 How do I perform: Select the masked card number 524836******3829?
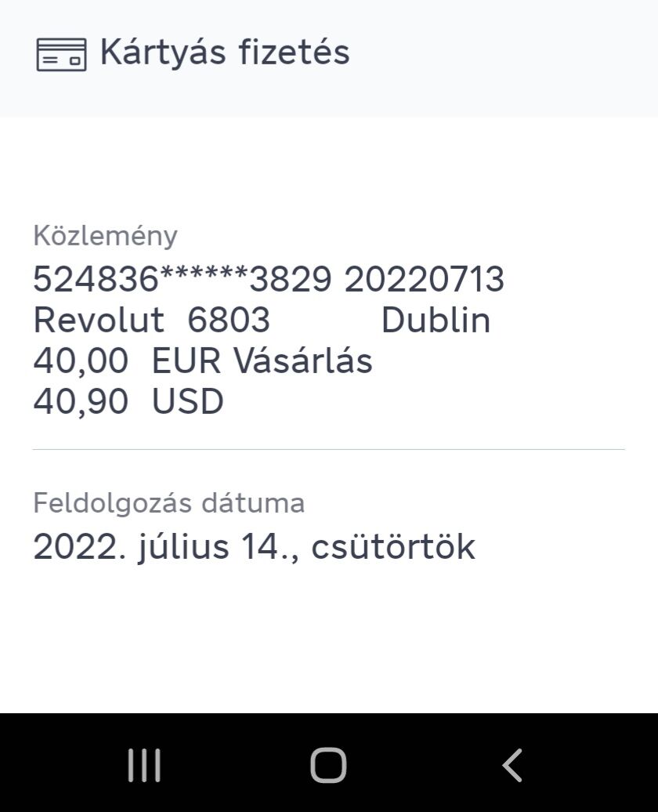[183, 280]
